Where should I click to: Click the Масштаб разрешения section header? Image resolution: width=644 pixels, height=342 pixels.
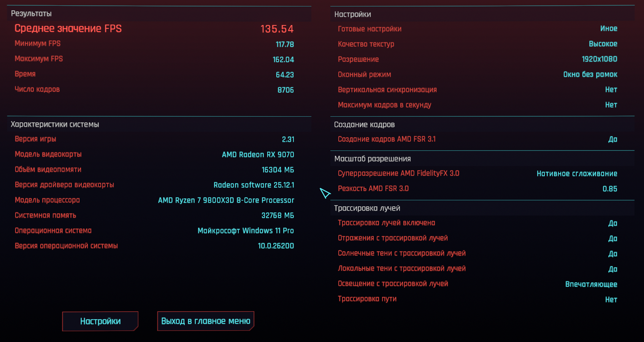(373, 159)
